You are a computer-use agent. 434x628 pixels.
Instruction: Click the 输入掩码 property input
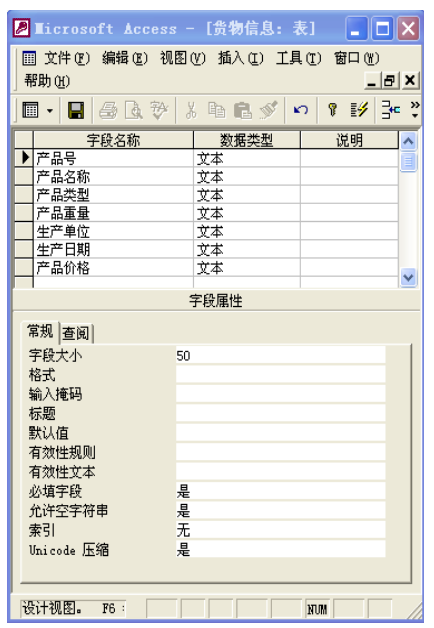coord(281,394)
